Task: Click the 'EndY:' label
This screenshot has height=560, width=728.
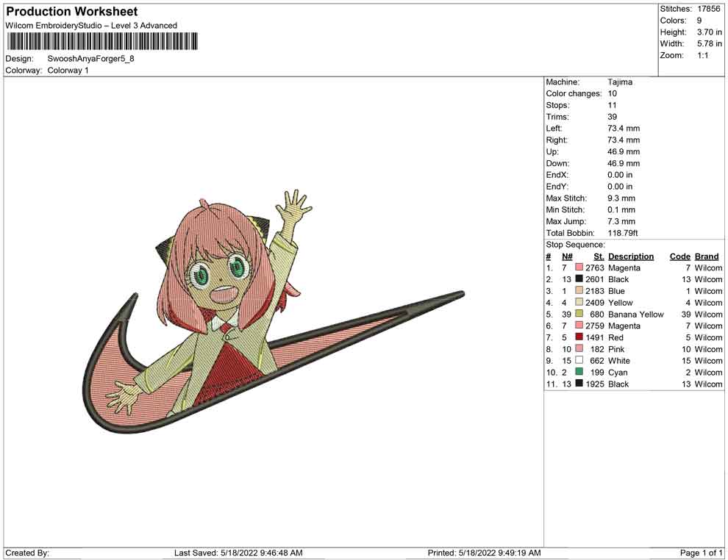Action: (x=557, y=187)
